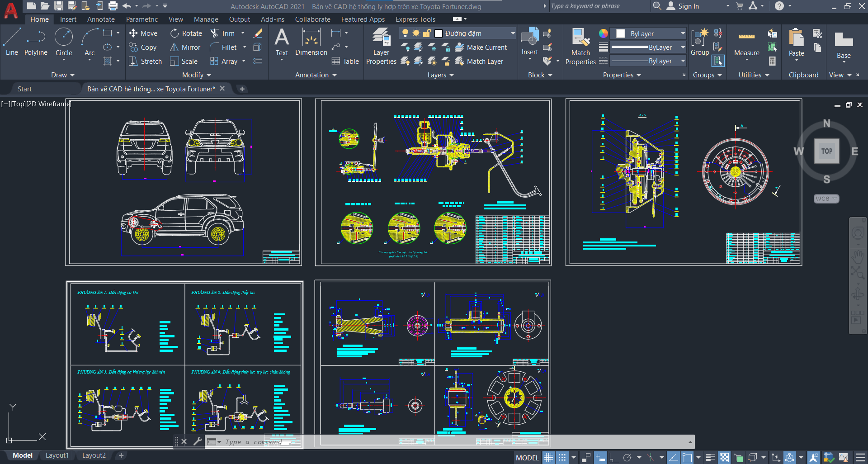Click the white layer color swatch

click(x=438, y=33)
